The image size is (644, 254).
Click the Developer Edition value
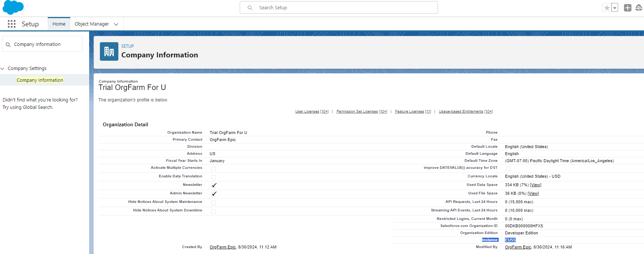tap(522, 233)
